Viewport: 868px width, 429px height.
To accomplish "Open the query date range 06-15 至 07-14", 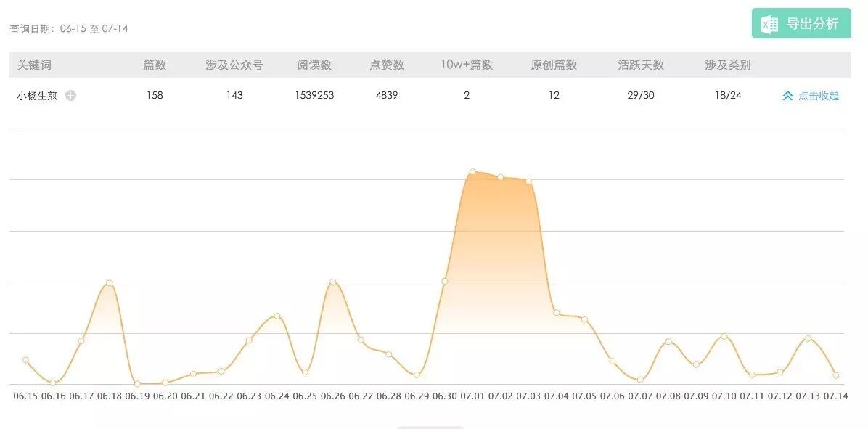I will [x=69, y=29].
